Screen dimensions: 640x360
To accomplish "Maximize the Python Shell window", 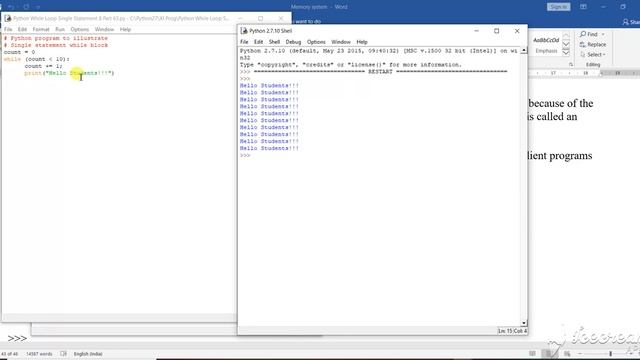I will point(497,31).
